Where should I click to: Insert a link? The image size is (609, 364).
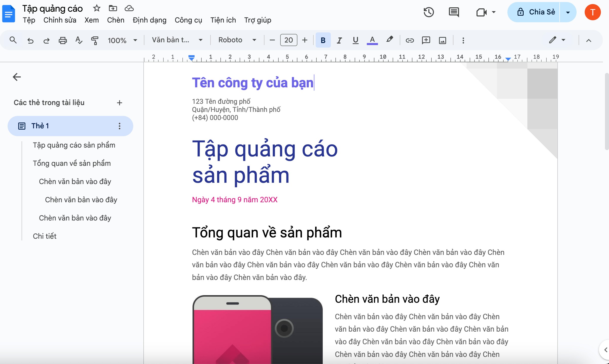click(410, 40)
